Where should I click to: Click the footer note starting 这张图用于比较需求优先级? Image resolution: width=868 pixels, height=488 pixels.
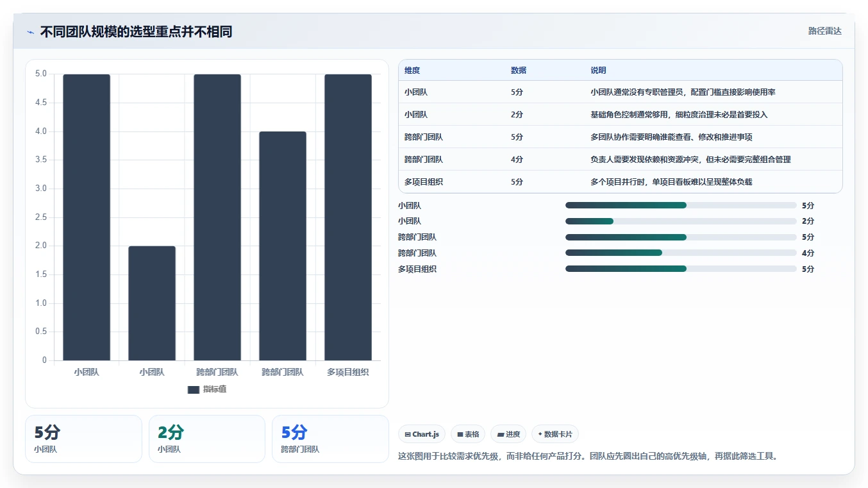coord(588,457)
